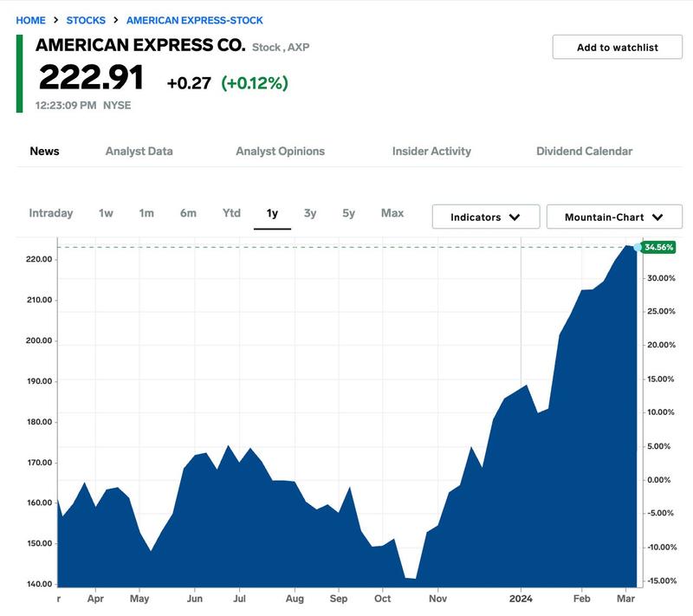Expand the Indicators dropdown

(x=486, y=217)
